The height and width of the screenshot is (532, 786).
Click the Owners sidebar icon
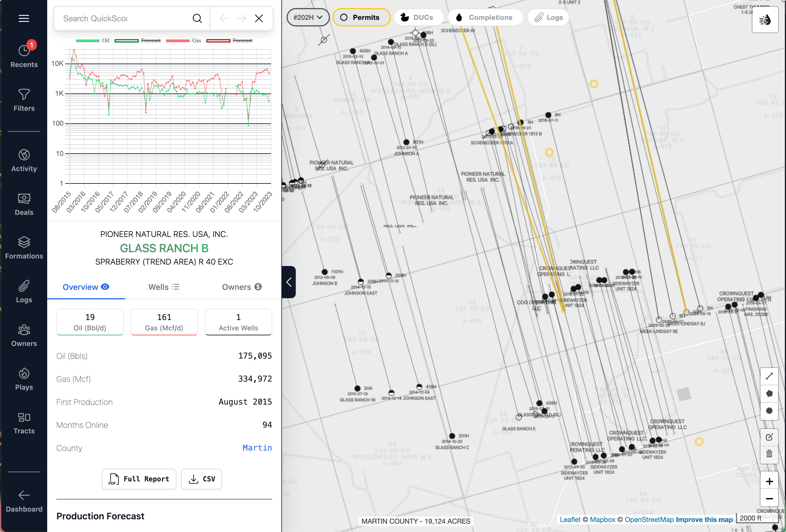24,335
